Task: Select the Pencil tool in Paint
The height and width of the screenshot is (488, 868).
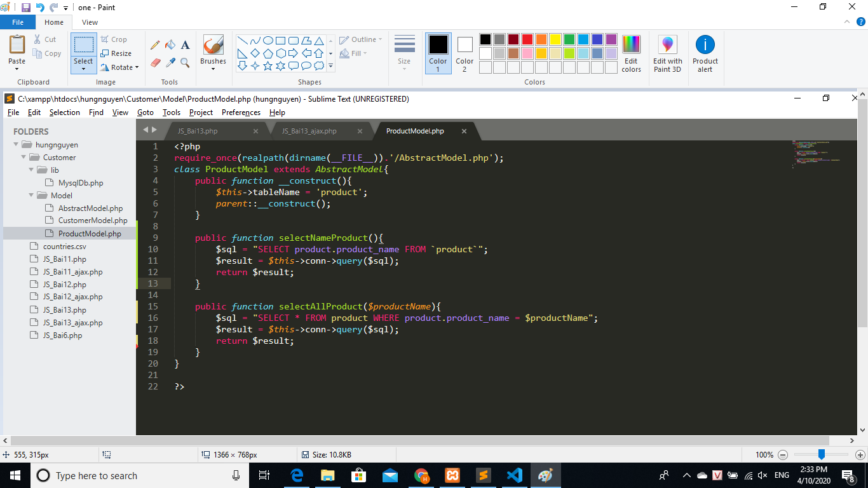Action: coord(155,45)
